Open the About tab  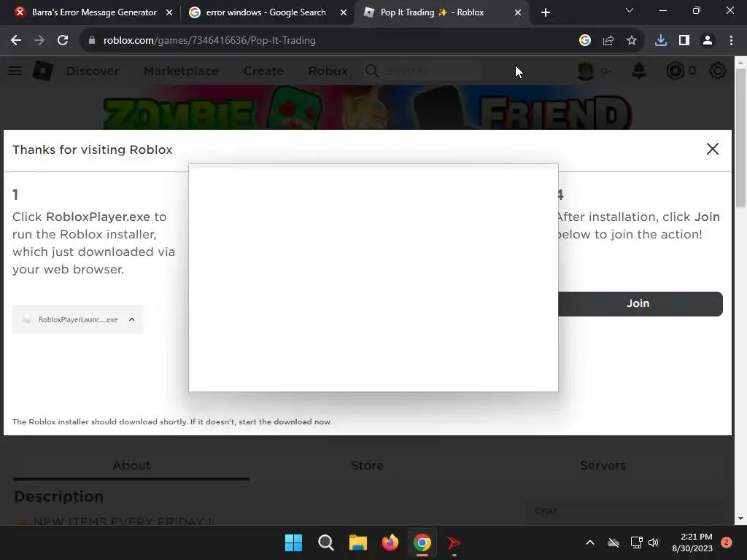pos(131,466)
